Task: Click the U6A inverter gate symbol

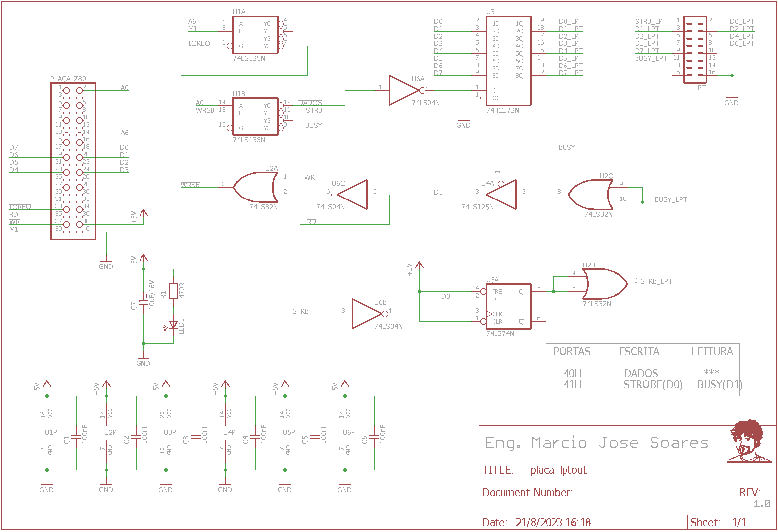Action: pos(404,90)
